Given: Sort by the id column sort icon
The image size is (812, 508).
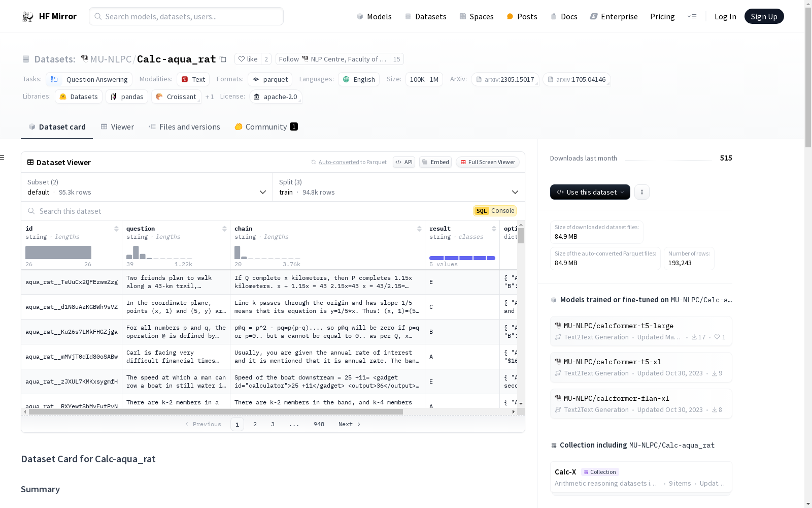Looking at the screenshot, I should [x=116, y=229].
